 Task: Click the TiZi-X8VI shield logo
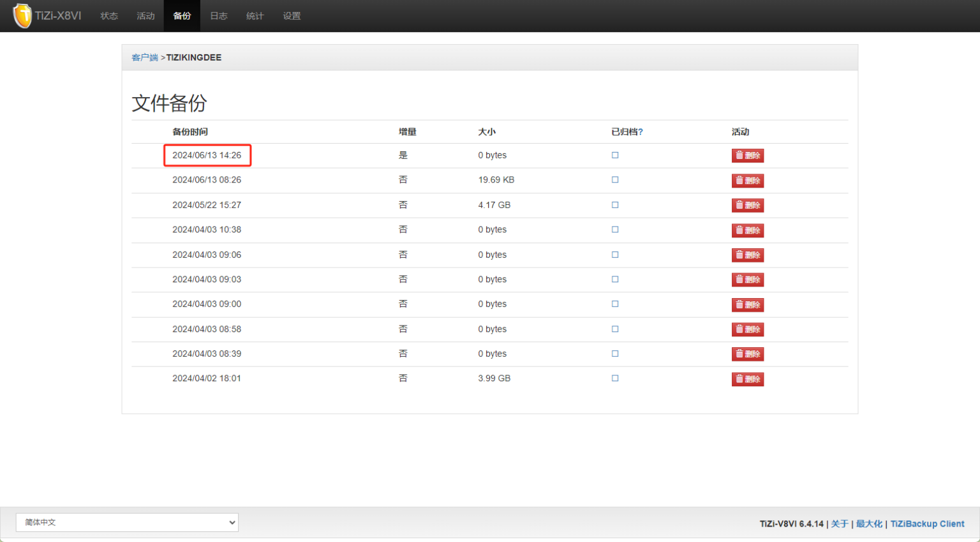pyautogui.click(x=23, y=15)
